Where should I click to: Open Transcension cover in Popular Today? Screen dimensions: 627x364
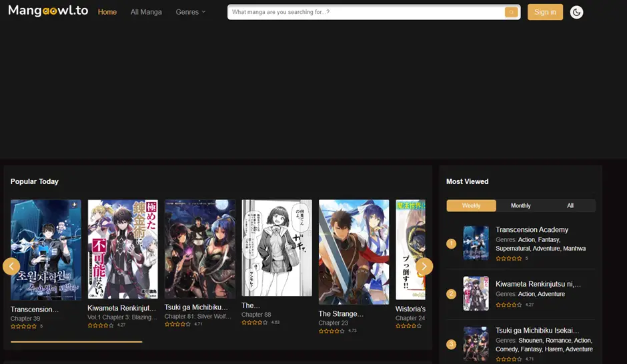click(46, 250)
